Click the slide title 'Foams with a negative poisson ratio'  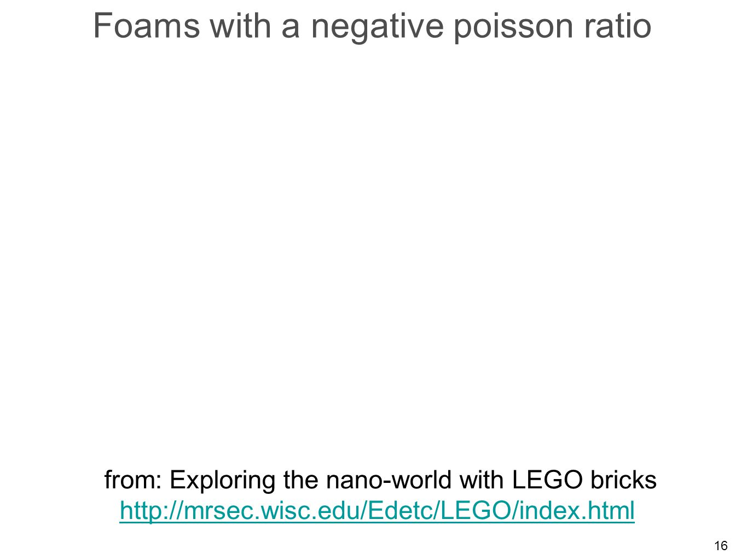(372, 26)
